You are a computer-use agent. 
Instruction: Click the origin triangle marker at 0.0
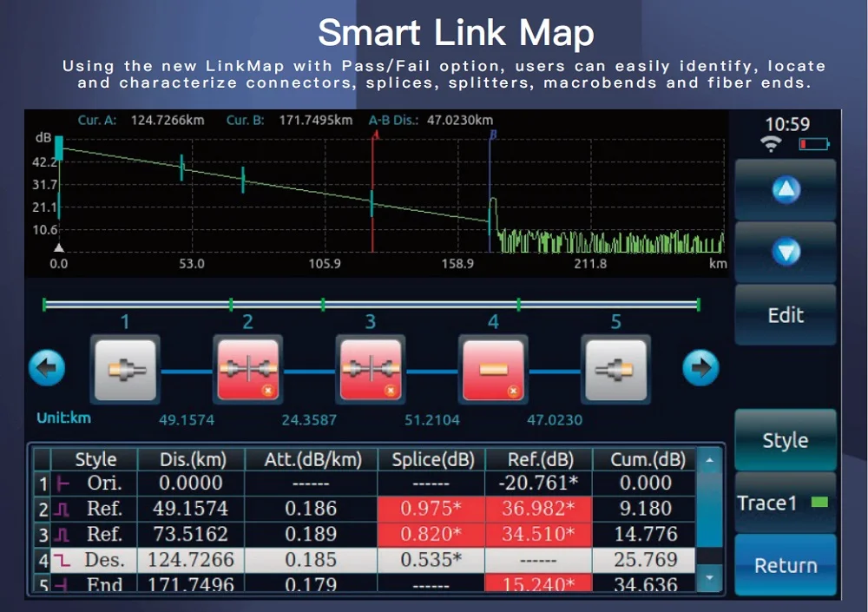(x=59, y=247)
